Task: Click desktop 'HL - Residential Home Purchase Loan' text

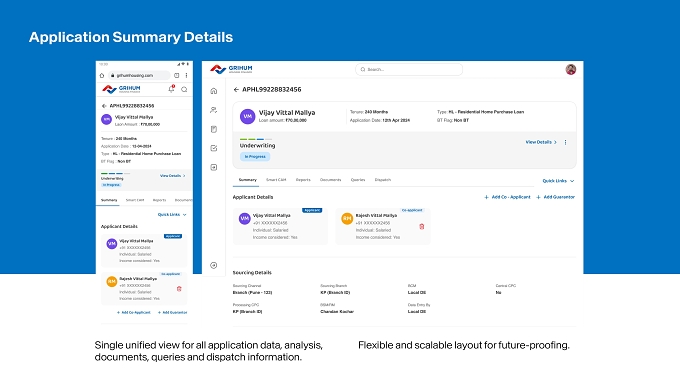Action: [x=486, y=112]
